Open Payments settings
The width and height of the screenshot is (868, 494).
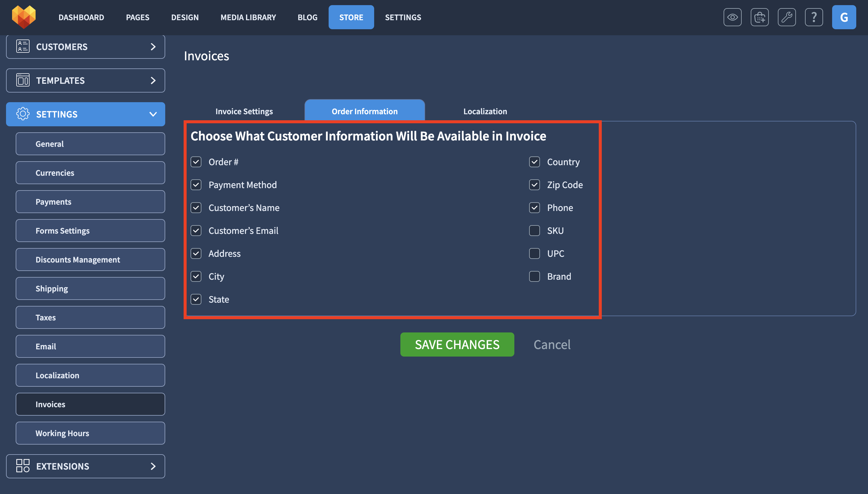click(x=90, y=202)
